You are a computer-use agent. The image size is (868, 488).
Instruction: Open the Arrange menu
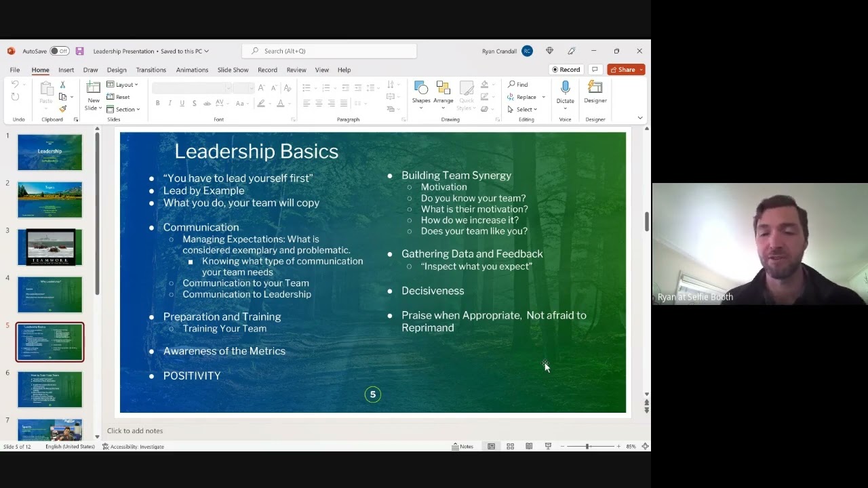[443, 96]
